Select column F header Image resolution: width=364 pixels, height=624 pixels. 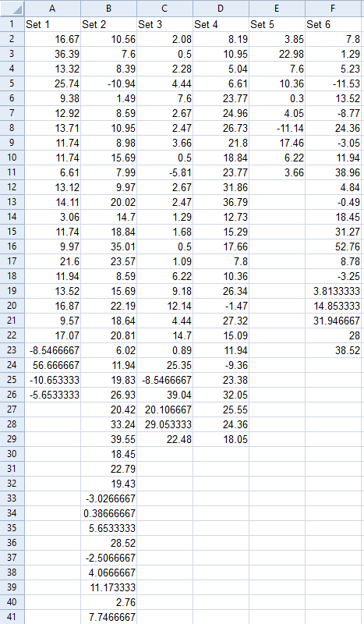333,9
